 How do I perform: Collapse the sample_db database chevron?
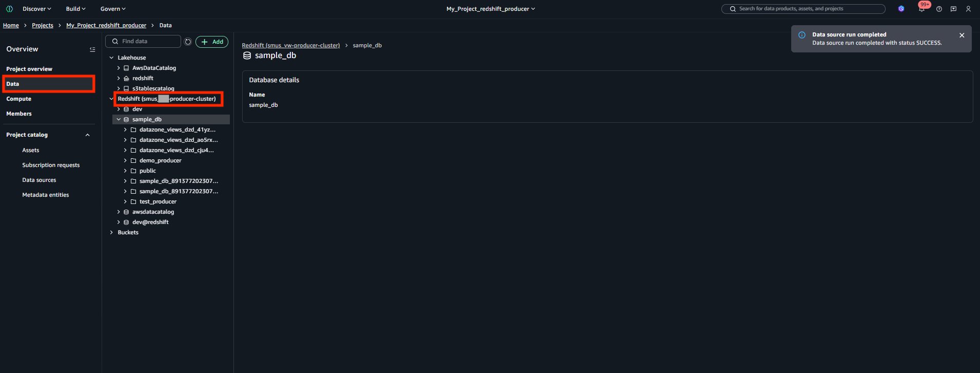tap(119, 119)
